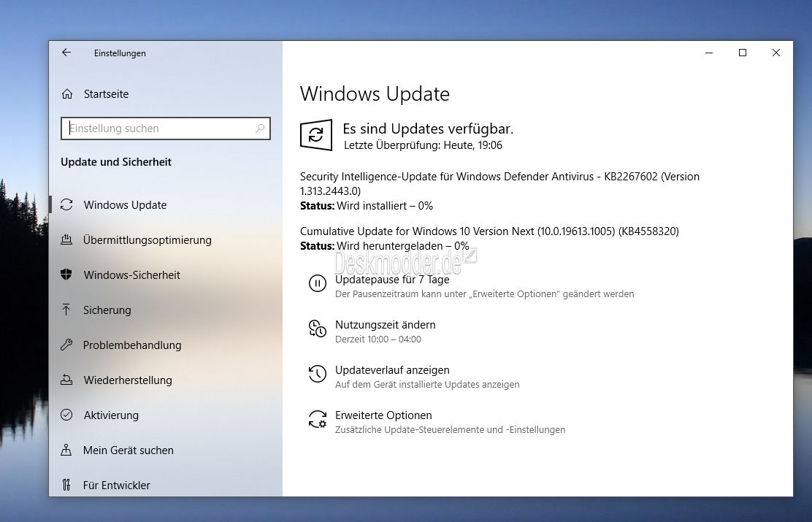Open Windows-Sicherheit shield icon

[66, 275]
